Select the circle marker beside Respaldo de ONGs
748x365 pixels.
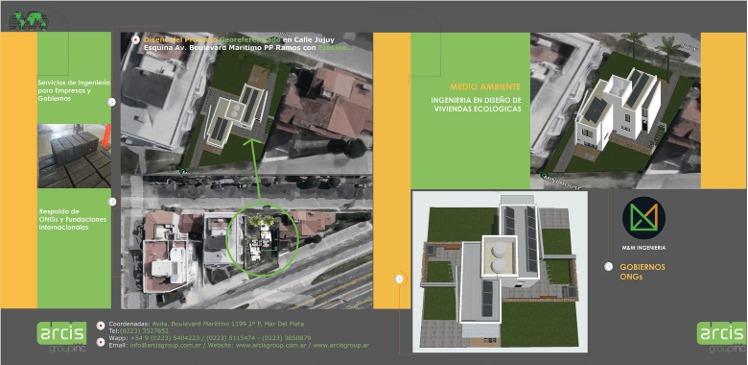[112, 202]
